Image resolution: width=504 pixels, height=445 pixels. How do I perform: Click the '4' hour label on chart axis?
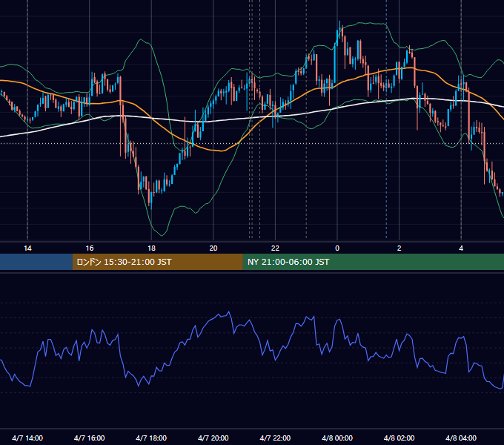click(x=461, y=248)
